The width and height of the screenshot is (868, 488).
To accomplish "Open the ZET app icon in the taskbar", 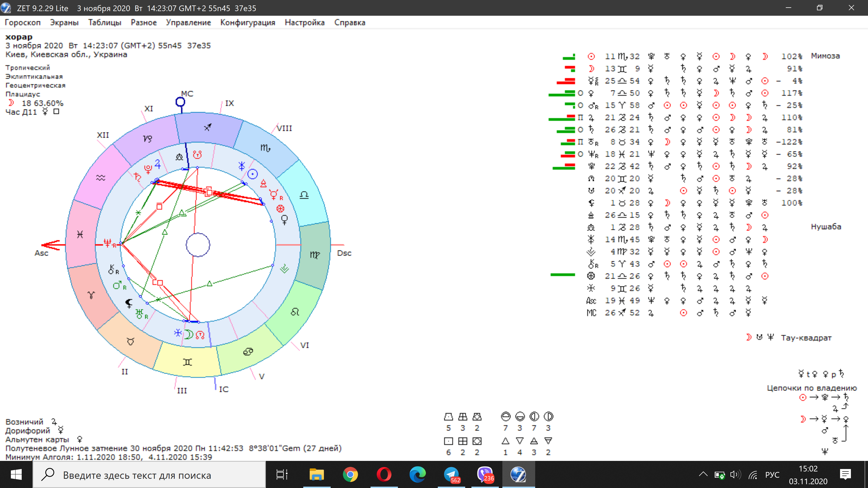I will pyautogui.click(x=518, y=474).
